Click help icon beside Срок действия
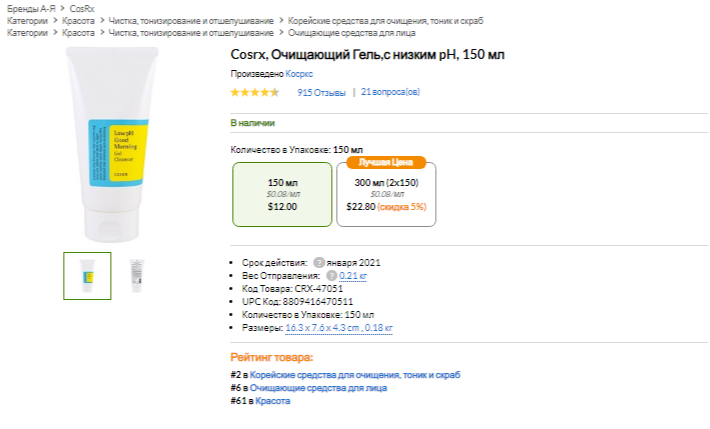The width and height of the screenshot is (710, 429). [x=318, y=262]
